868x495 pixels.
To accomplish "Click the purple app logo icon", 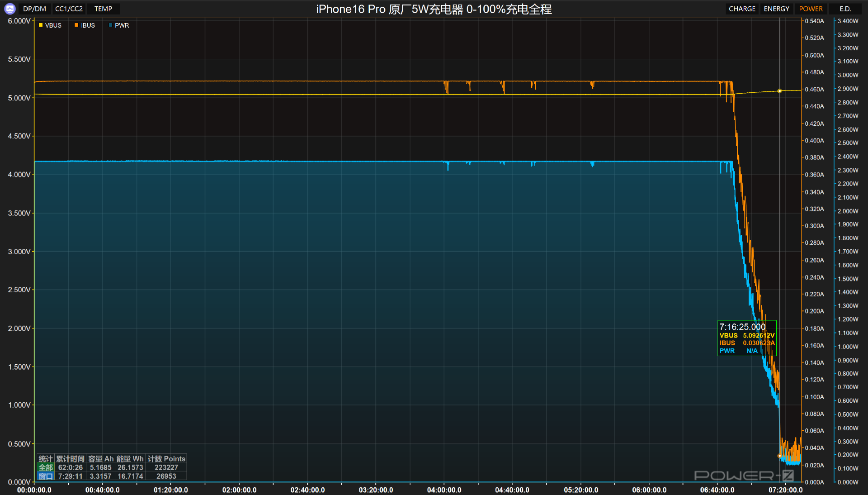I will pyautogui.click(x=9, y=9).
